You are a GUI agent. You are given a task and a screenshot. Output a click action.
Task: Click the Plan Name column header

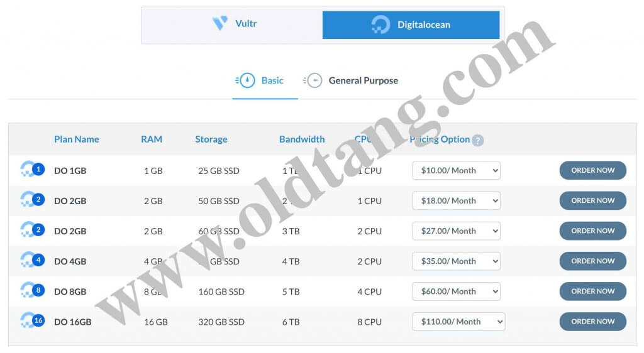[76, 139]
